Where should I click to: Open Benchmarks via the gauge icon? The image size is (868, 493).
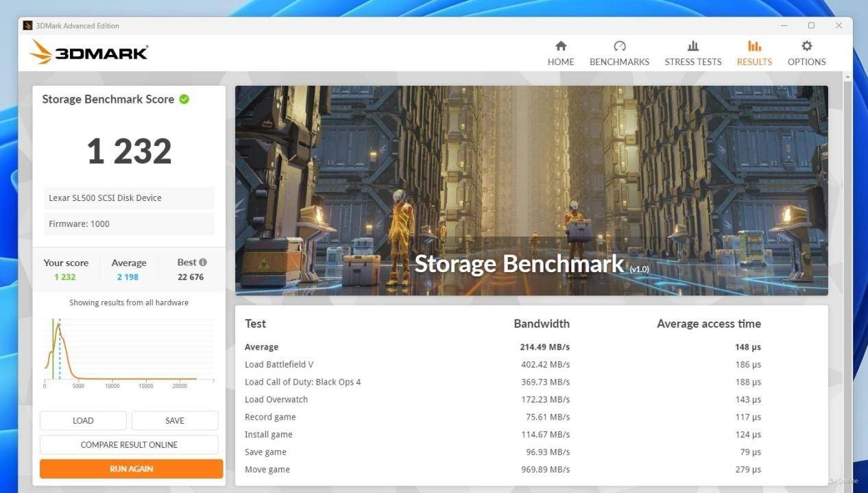pos(619,46)
